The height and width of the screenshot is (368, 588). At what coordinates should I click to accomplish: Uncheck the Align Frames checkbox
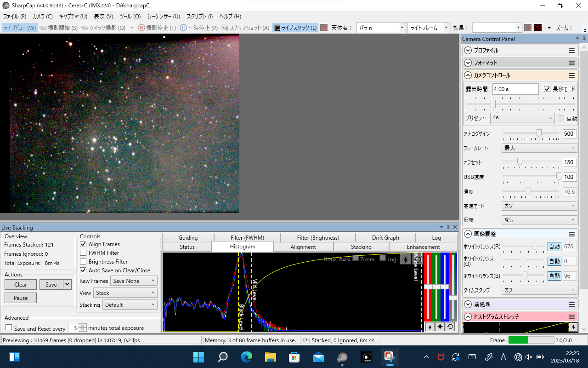click(x=83, y=244)
